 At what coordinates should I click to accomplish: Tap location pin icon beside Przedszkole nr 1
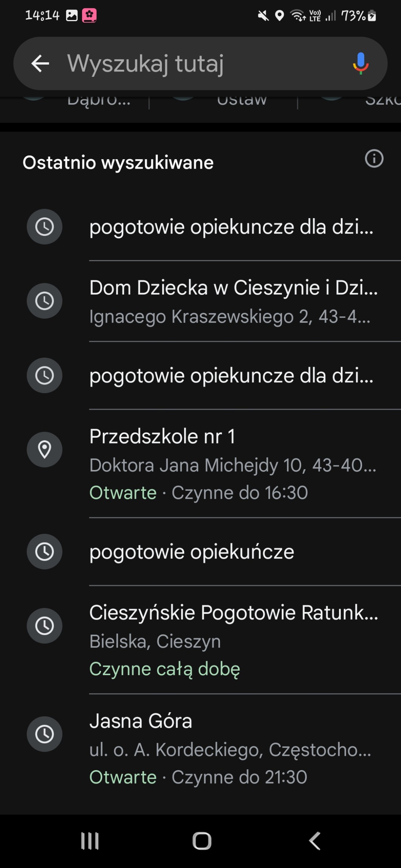(45, 449)
